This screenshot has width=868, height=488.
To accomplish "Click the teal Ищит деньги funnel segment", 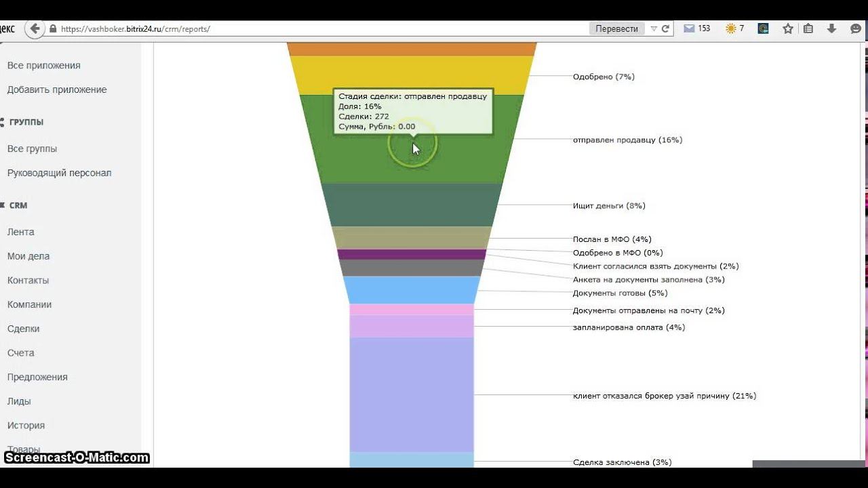I will (412, 205).
